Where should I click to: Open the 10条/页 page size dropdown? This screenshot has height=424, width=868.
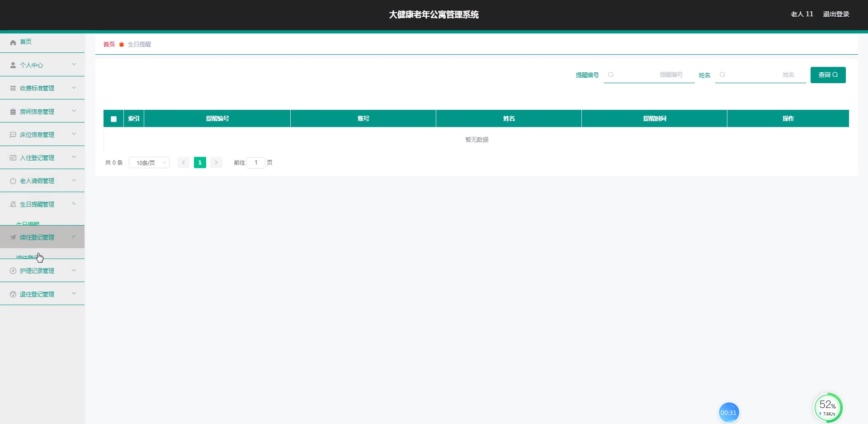point(149,163)
